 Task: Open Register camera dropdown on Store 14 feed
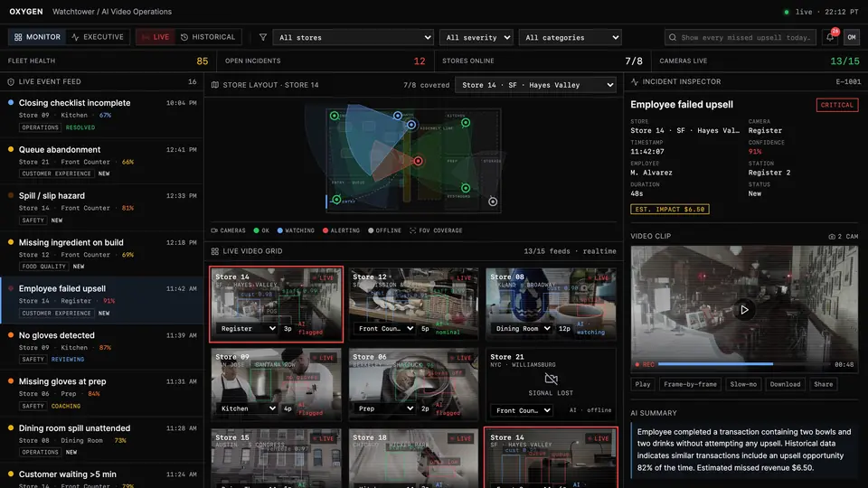pyautogui.click(x=246, y=329)
